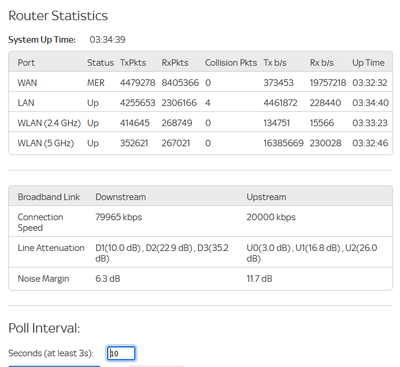Click the grey button beside the blue button
Screen dimensions: 400x367
156,366
